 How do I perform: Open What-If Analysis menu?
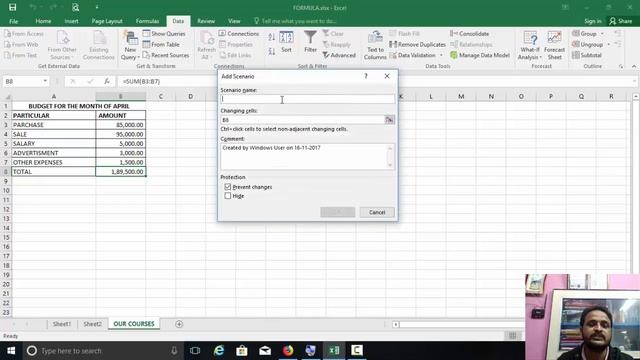click(x=530, y=46)
